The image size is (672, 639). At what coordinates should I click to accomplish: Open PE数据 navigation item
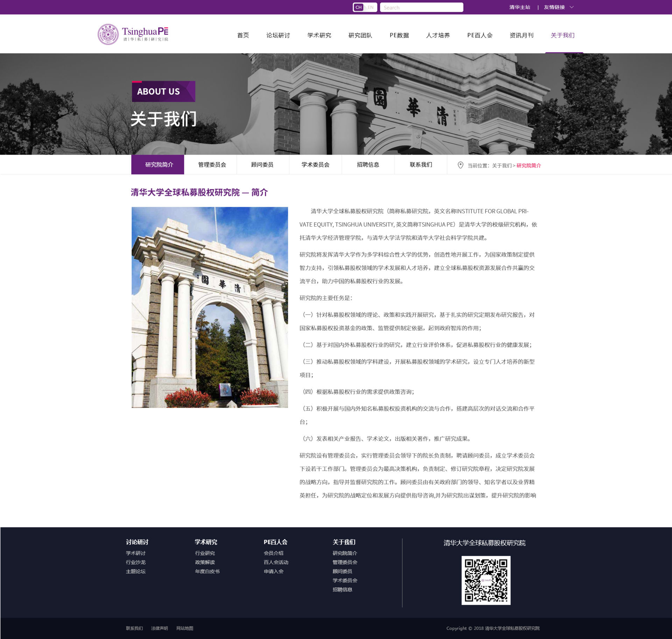point(399,35)
